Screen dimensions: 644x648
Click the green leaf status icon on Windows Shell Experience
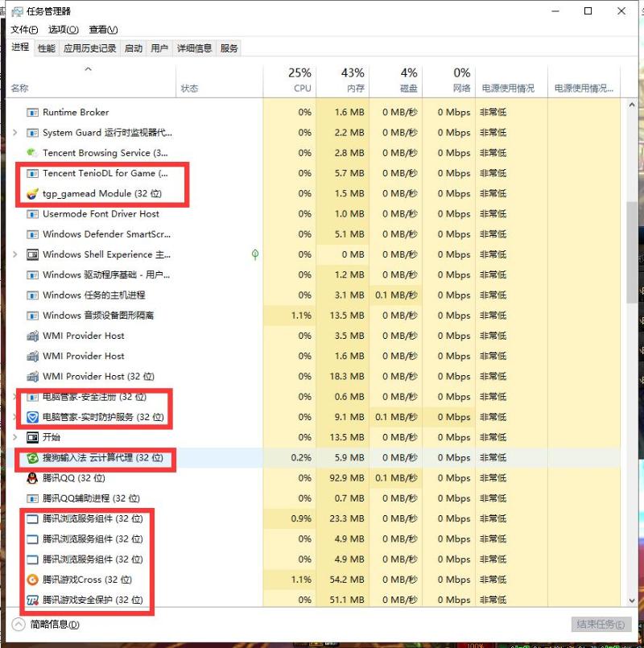(x=255, y=254)
